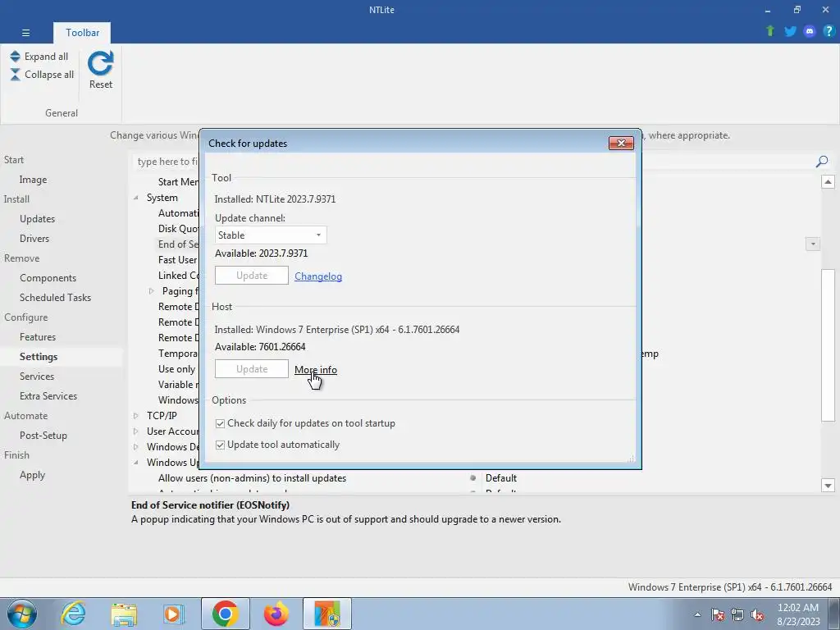Screen dimensions: 840x630
Task: Click the Host section Update button
Action: 252,368
